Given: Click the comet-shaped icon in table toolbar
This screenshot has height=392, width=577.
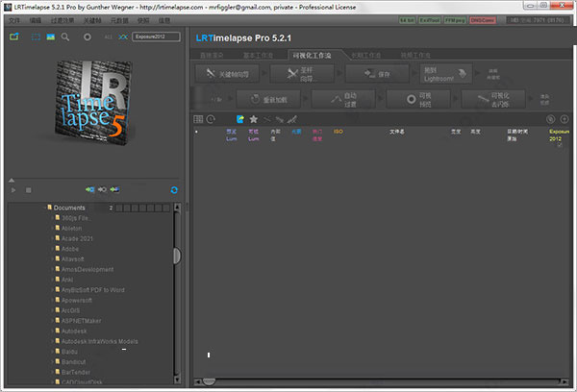Looking at the screenshot, I should tap(280, 119).
